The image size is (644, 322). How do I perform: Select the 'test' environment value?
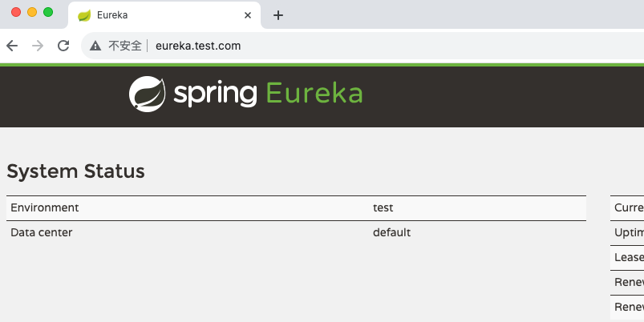383,207
